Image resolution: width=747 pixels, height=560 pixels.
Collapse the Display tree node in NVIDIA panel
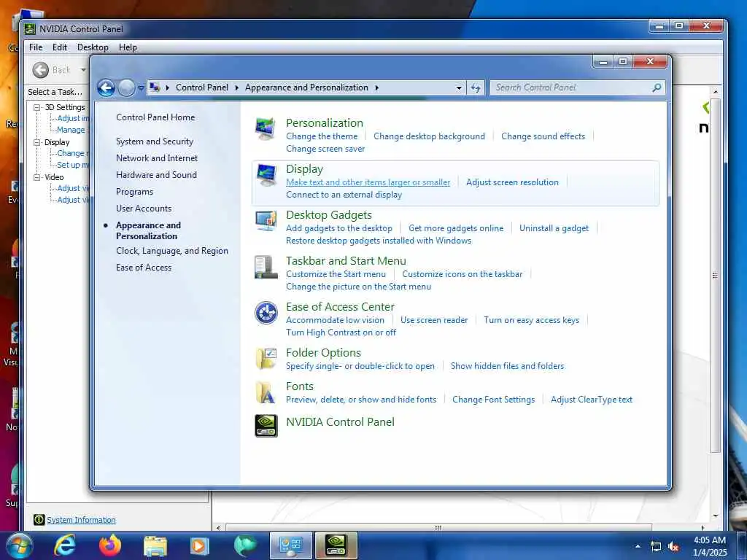(36, 142)
